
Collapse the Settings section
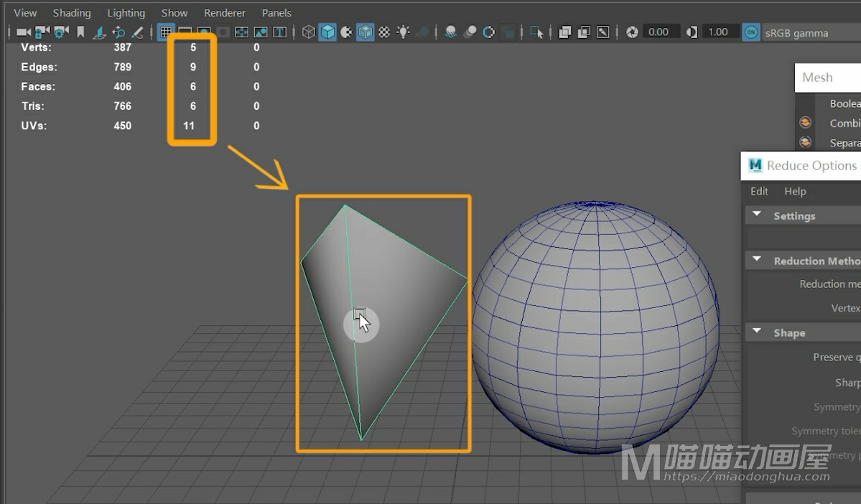(757, 215)
